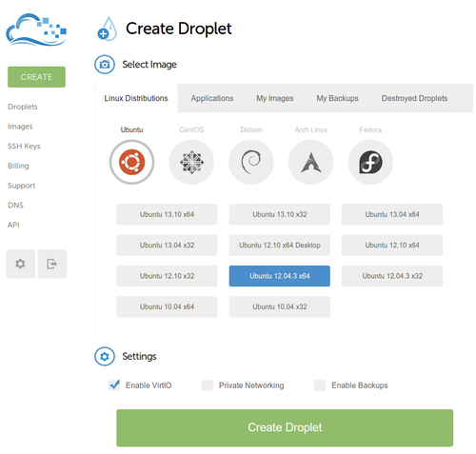Tick the Enable Backups checkbox

320,385
